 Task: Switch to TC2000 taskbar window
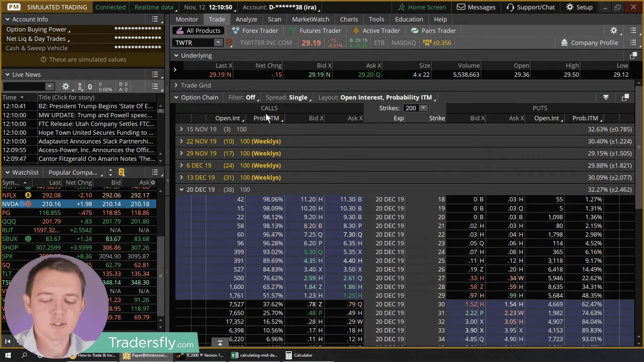click(200, 355)
